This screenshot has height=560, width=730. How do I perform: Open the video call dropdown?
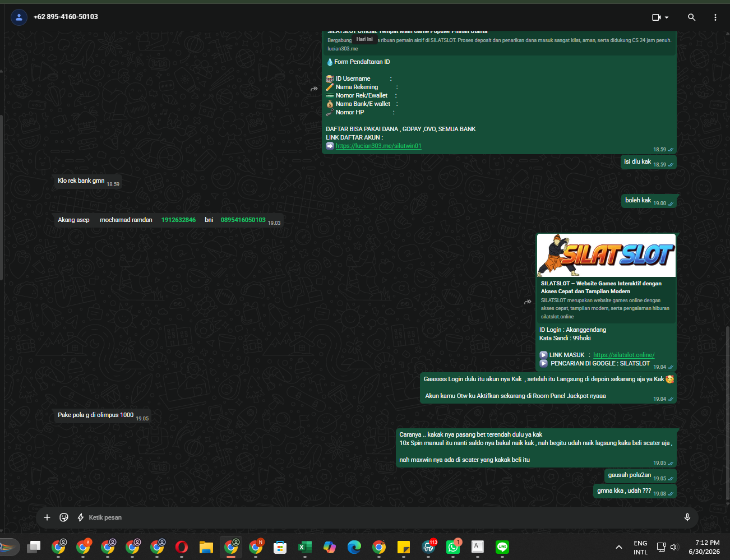(x=660, y=17)
